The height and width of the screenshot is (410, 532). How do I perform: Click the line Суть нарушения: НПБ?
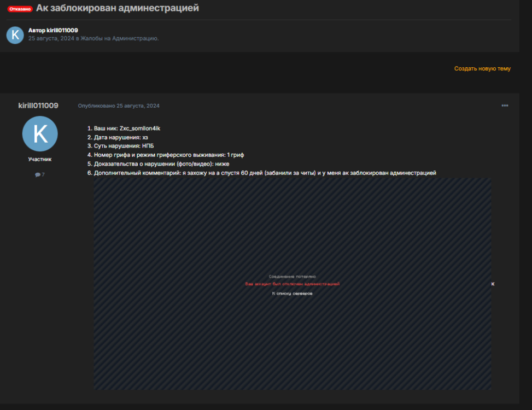124,146
